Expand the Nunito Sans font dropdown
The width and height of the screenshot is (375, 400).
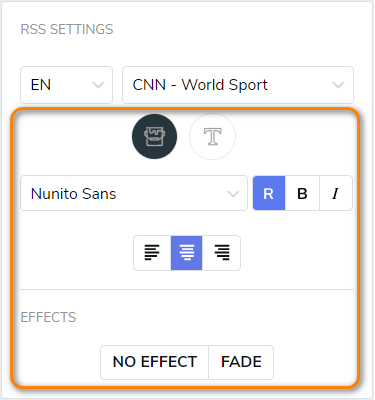[134, 193]
